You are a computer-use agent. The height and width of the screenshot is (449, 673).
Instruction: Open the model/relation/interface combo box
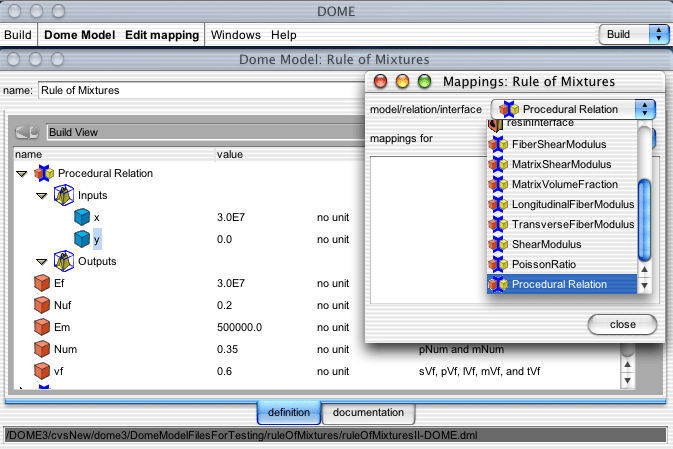573,109
